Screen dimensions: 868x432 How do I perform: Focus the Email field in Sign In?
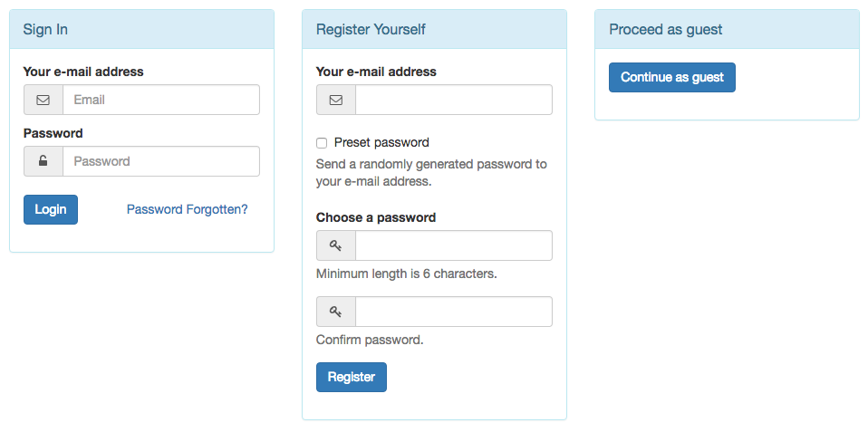tap(161, 100)
